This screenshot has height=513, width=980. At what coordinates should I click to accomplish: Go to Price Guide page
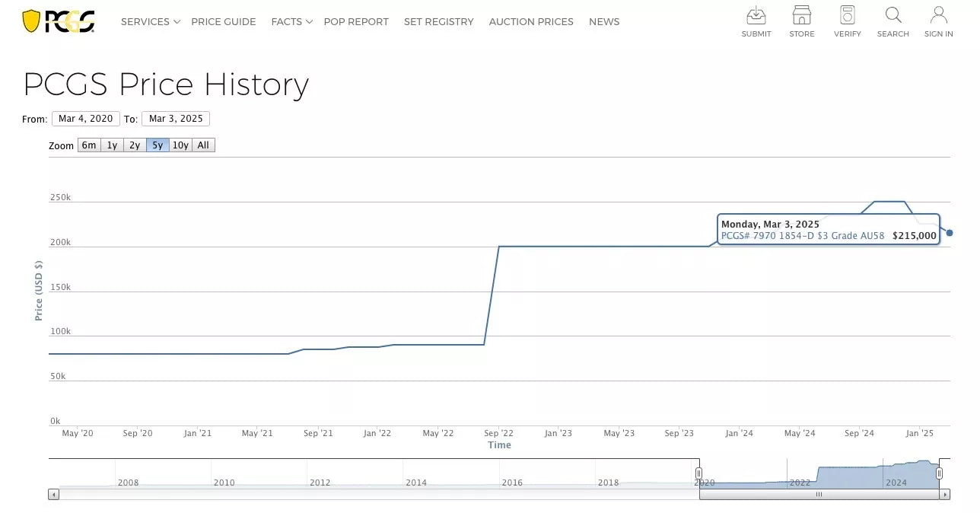[224, 21]
